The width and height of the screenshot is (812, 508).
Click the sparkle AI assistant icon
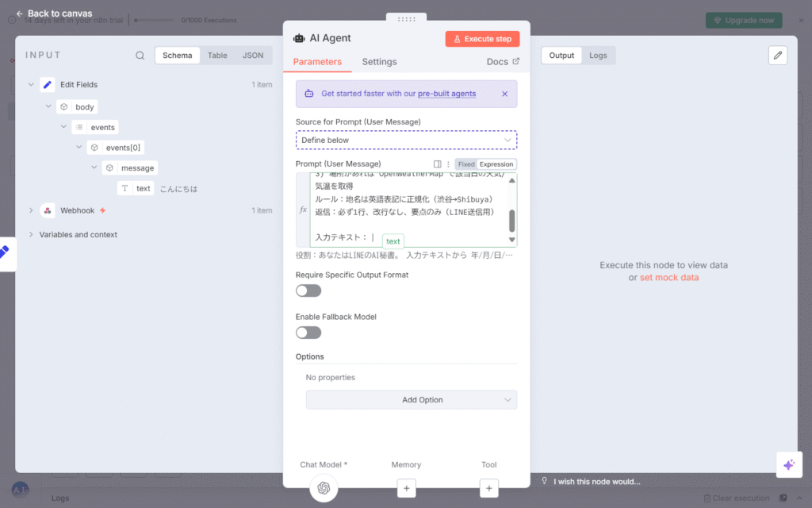(788, 465)
